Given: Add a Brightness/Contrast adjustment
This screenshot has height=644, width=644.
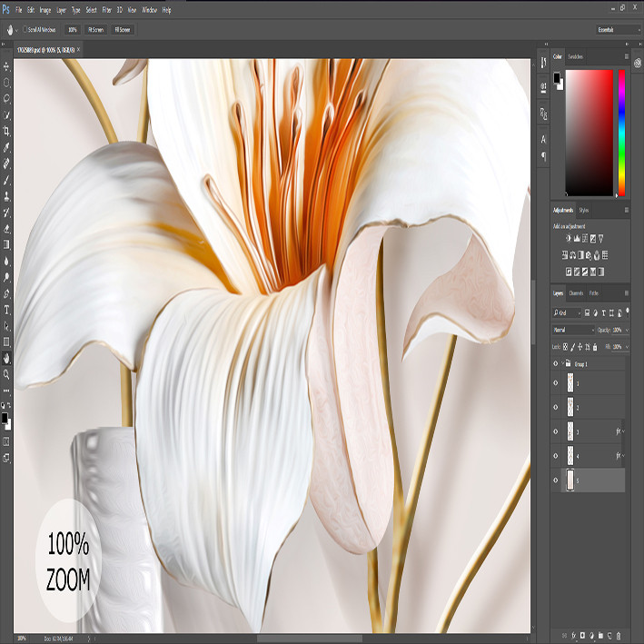Looking at the screenshot, I should tap(569, 238).
